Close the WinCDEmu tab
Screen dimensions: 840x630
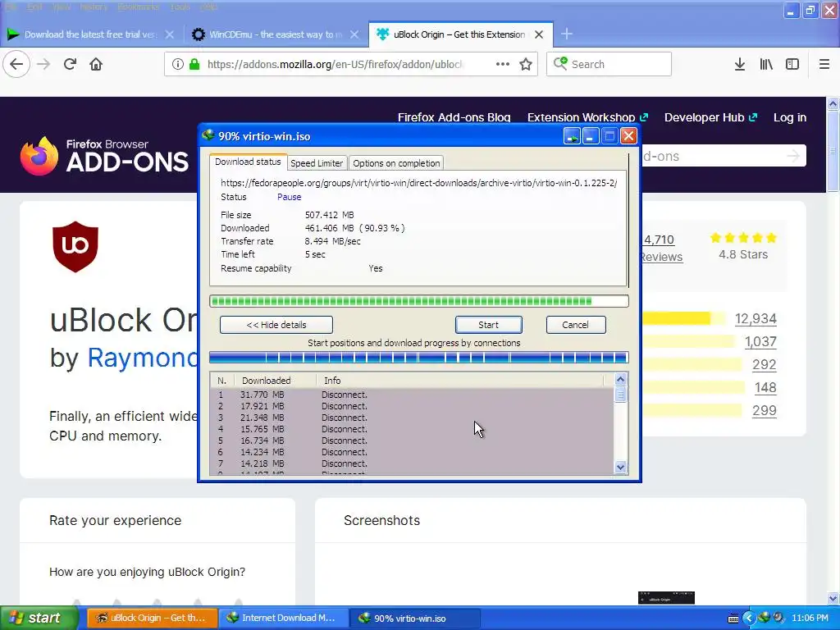354,34
